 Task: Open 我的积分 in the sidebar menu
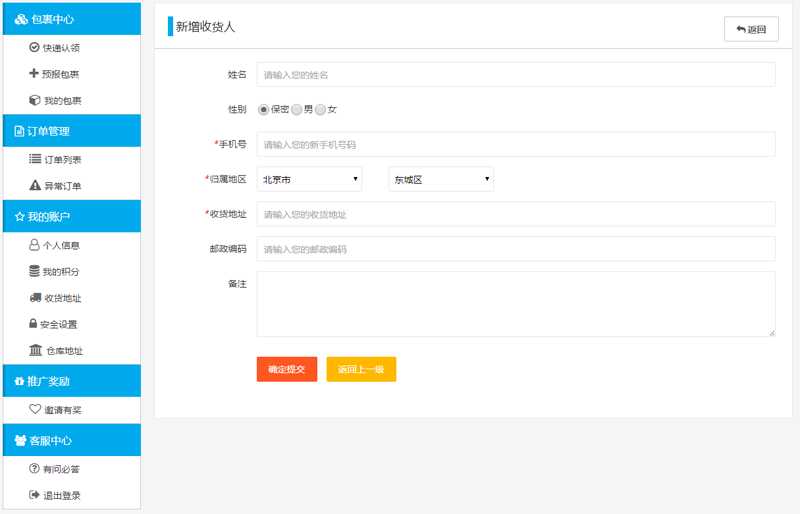[x=61, y=272]
